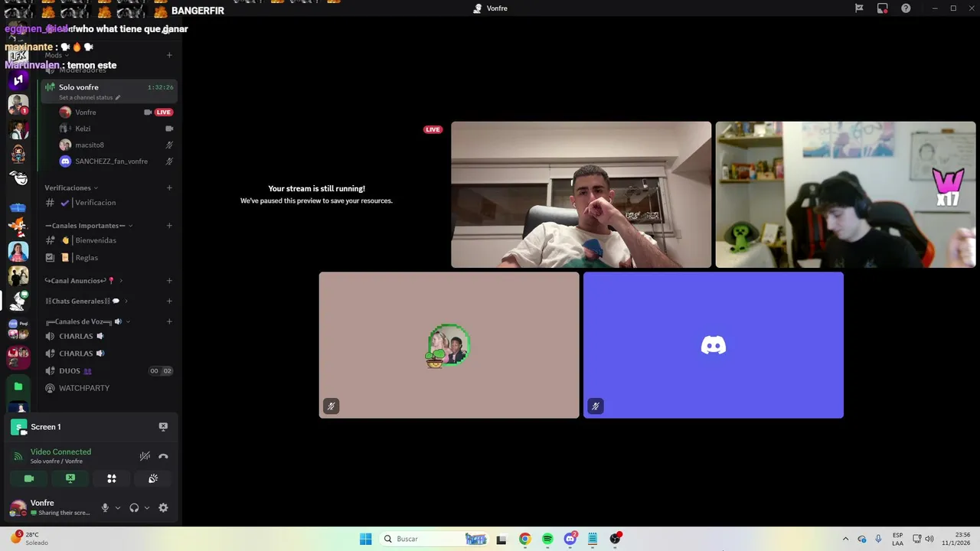The width and height of the screenshot is (980, 551).
Task: Create channel in Canales Importantes with plus
Action: [169, 226]
